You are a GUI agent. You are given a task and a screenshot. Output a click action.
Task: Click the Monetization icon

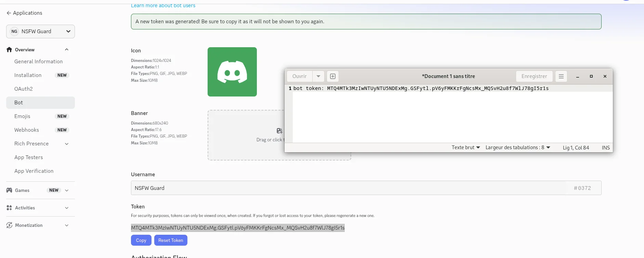point(9,225)
